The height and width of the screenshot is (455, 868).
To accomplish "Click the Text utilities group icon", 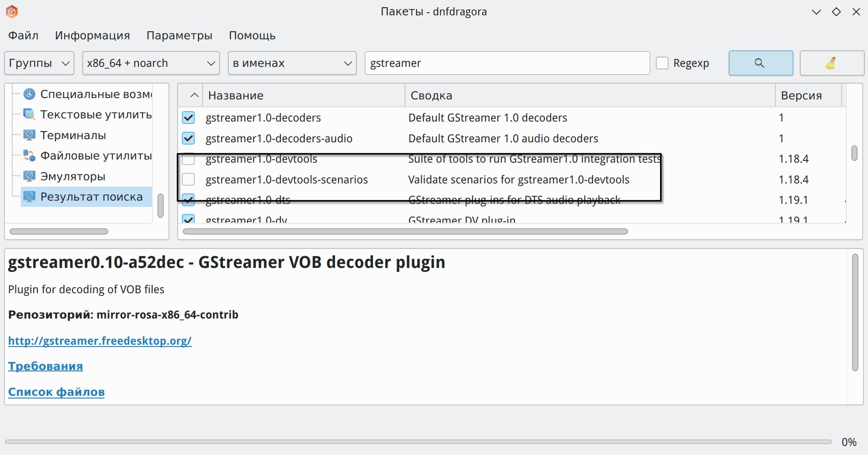I will (x=29, y=114).
